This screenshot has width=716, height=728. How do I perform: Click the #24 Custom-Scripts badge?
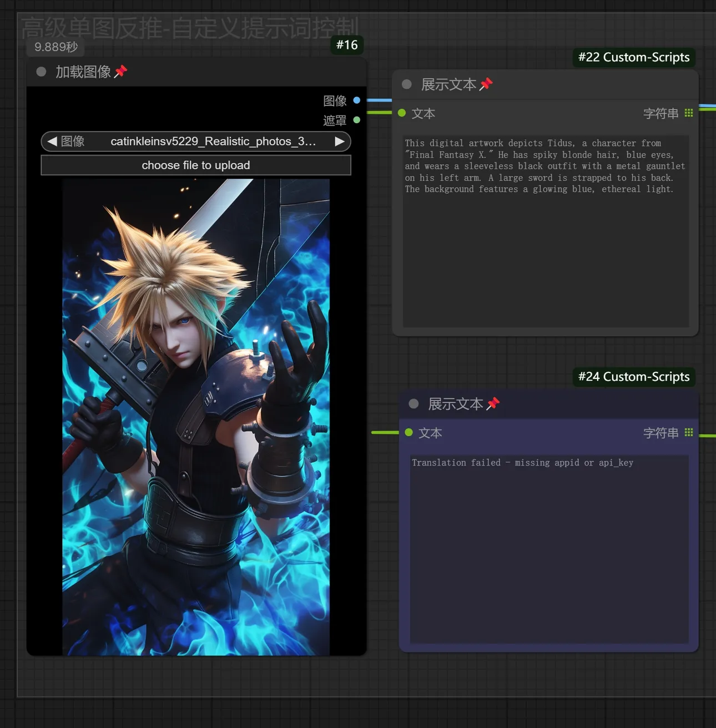634,377
